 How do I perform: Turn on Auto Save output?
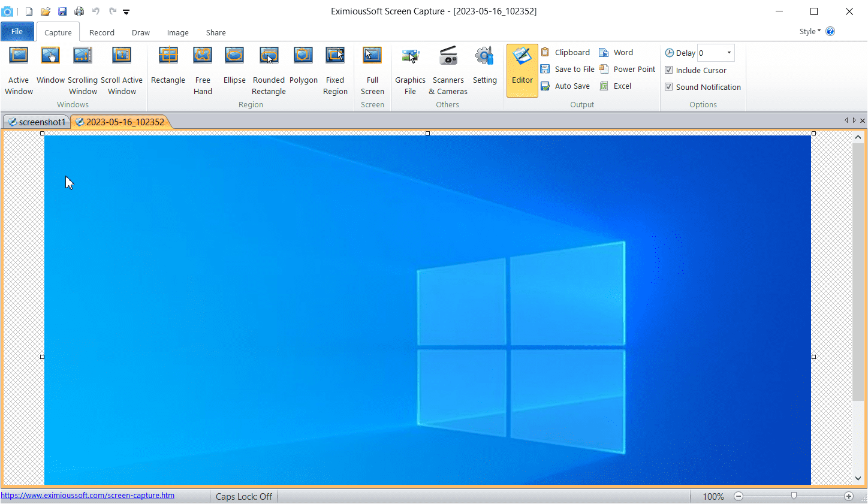[565, 86]
